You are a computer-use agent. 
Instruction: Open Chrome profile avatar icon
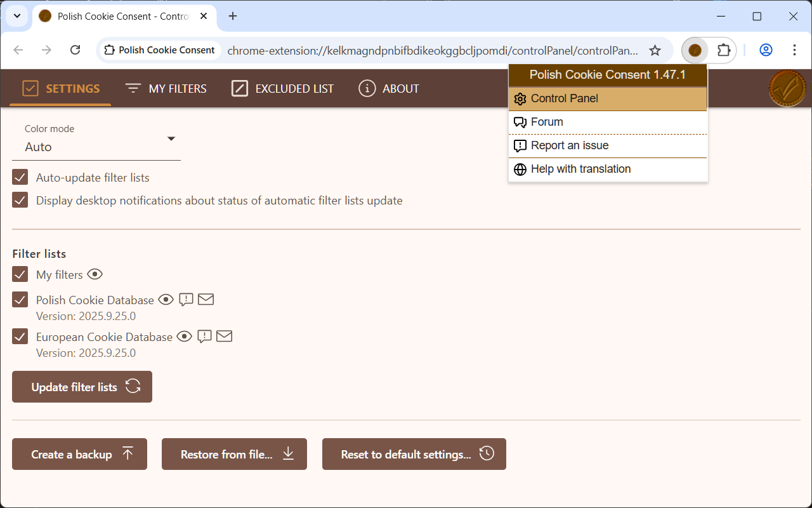click(766, 50)
